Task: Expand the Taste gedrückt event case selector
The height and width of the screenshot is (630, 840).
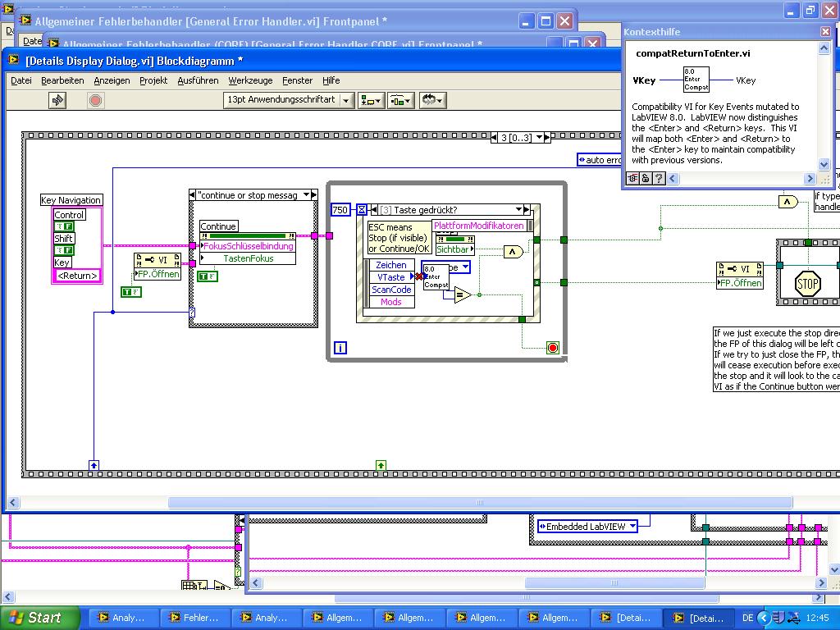Action: pyautogui.click(x=518, y=210)
